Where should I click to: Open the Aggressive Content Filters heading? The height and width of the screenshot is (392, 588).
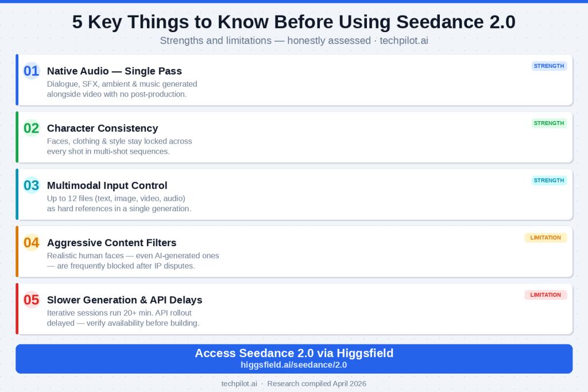point(111,243)
